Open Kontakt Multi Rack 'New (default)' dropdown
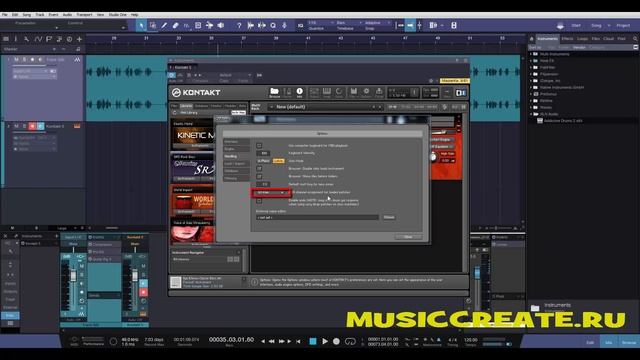The height and width of the screenshot is (360, 640). click(x=326, y=107)
